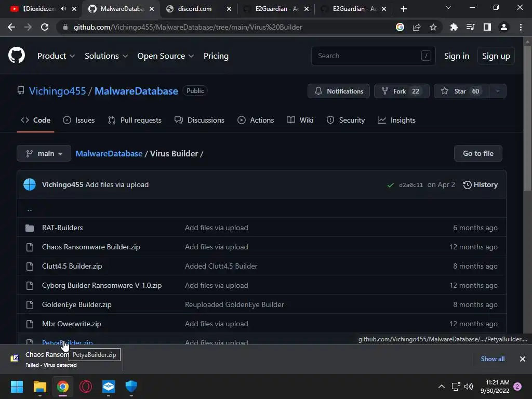
Task: Show hidden system tray icons
Action: point(442,387)
